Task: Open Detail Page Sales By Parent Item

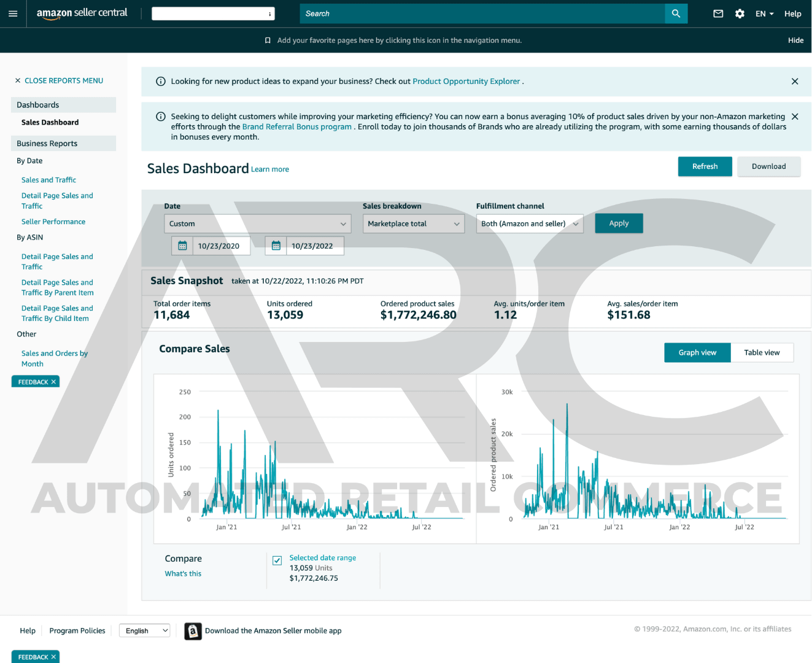Action: tap(57, 287)
